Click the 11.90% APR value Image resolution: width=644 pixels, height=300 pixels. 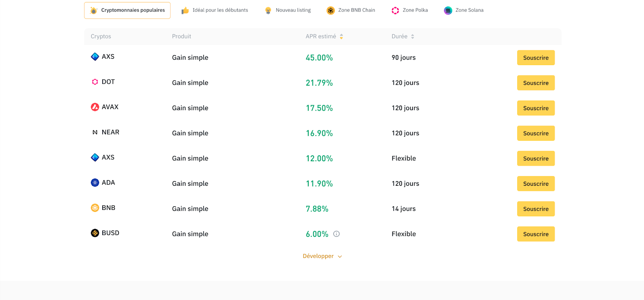pyautogui.click(x=319, y=184)
